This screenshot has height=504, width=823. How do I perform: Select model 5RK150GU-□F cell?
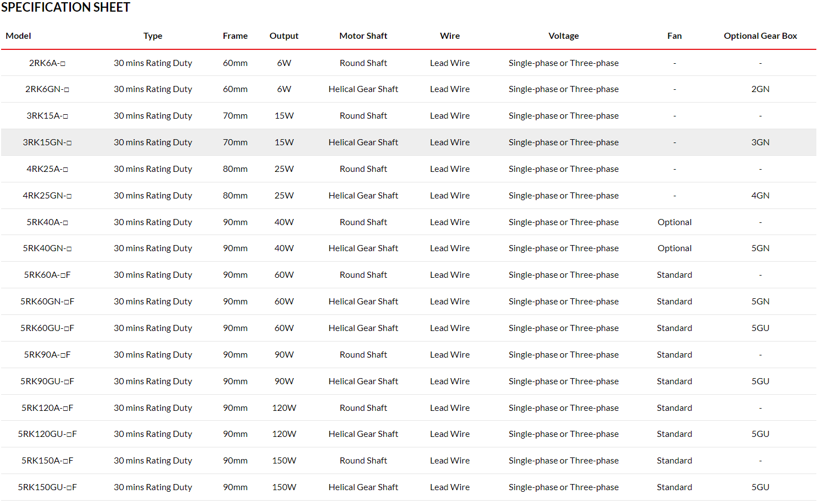(47, 487)
